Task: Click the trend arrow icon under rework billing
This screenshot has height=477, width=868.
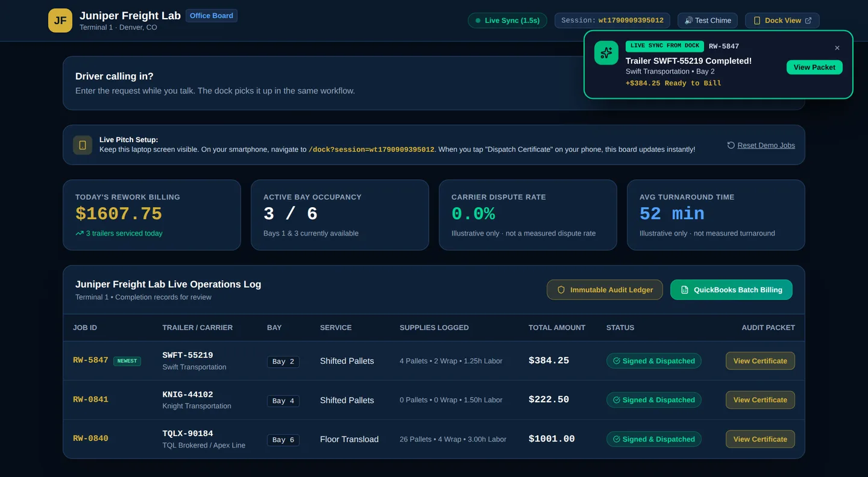Action: pyautogui.click(x=80, y=233)
